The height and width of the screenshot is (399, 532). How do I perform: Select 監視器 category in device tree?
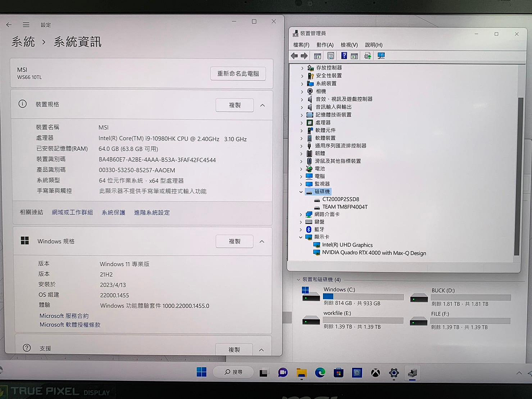pyautogui.click(x=322, y=184)
